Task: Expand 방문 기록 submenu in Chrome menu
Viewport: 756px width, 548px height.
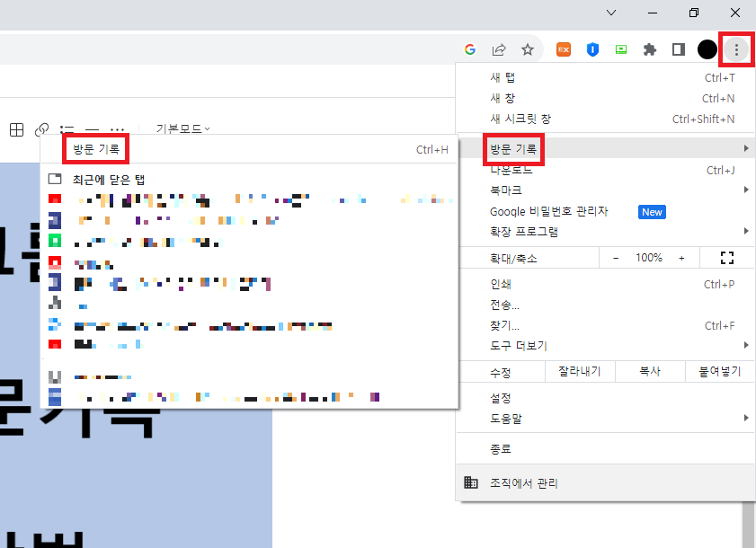Action: [x=605, y=148]
